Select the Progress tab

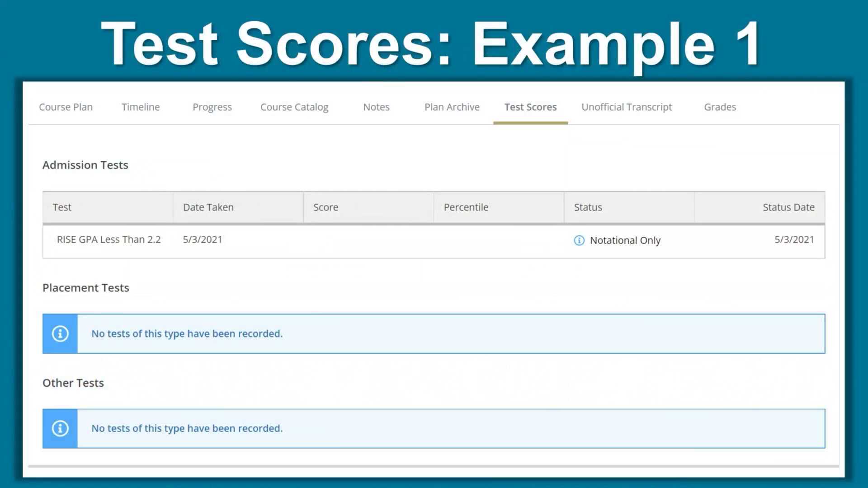point(212,107)
